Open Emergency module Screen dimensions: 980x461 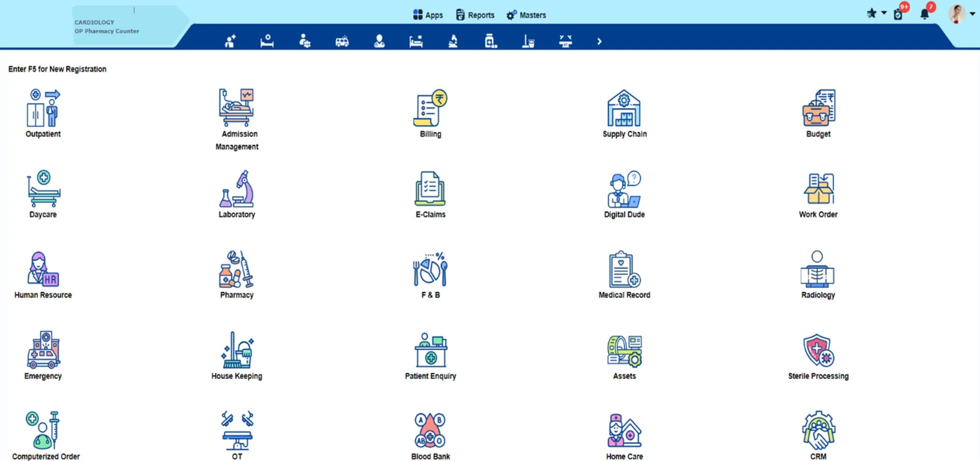click(x=43, y=355)
